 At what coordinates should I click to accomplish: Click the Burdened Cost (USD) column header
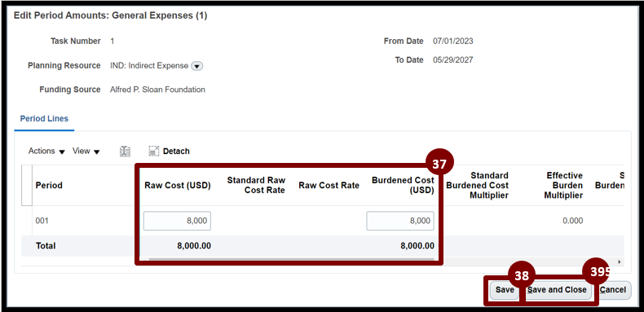click(x=403, y=186)
